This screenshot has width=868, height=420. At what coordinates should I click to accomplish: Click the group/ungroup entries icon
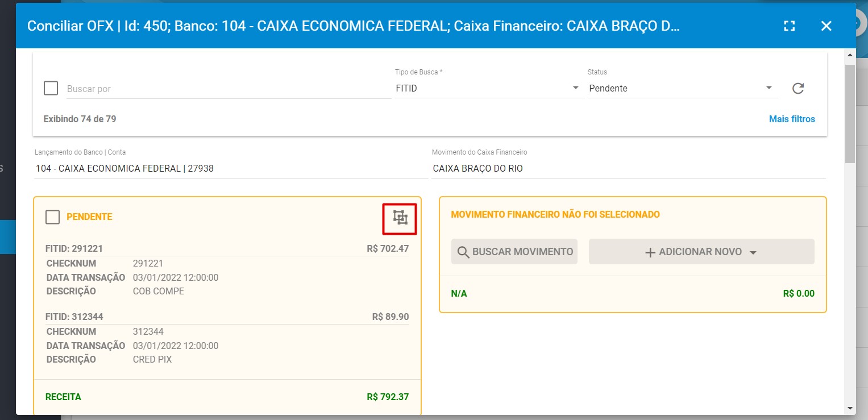tap(400, 218)
